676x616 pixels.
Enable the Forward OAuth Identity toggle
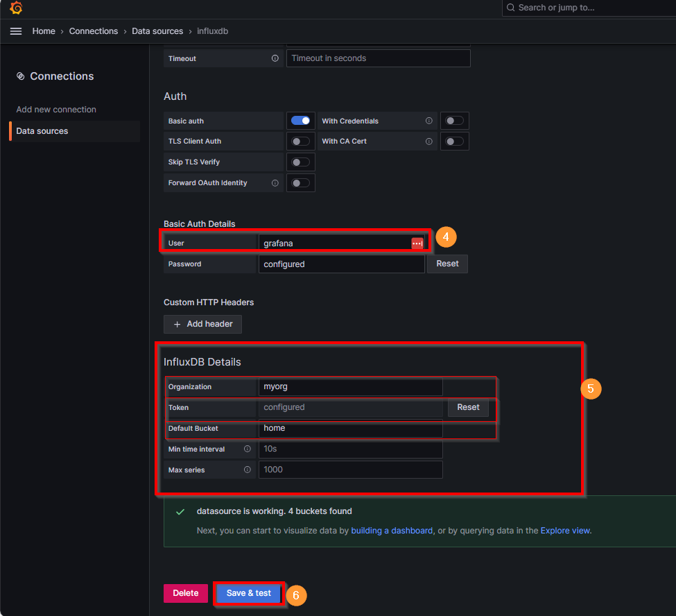coord(300,183)
